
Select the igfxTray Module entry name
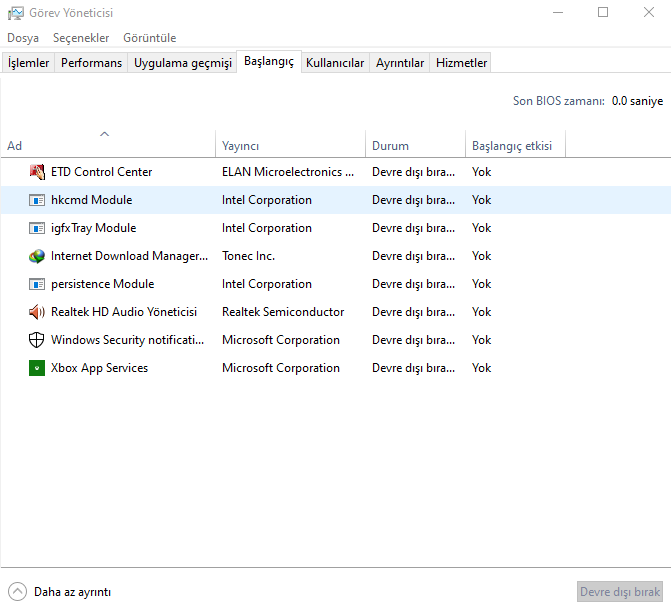[x=93, y=228]
